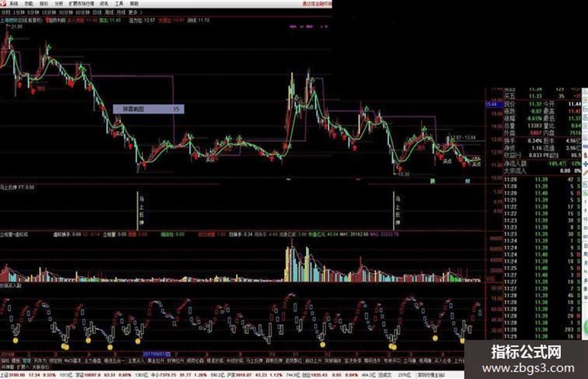588x379 pixels.
Task: Click the 21.88 high price label
Action: coord(17,27)
